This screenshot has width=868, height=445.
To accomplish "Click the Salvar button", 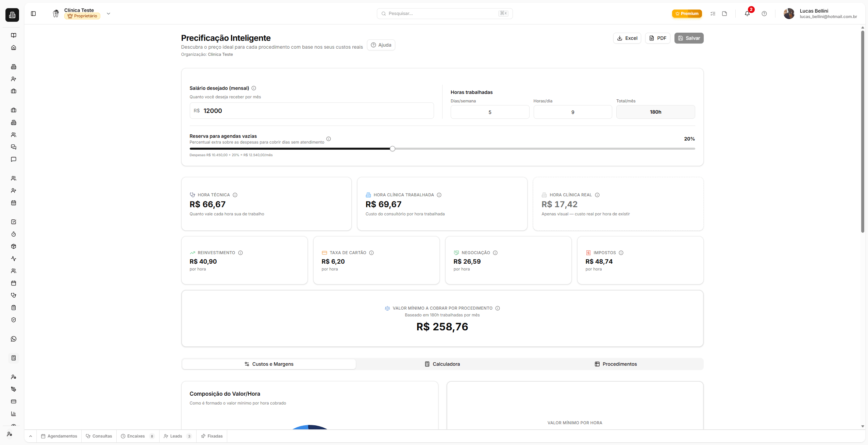I will [x=689, y=38].
